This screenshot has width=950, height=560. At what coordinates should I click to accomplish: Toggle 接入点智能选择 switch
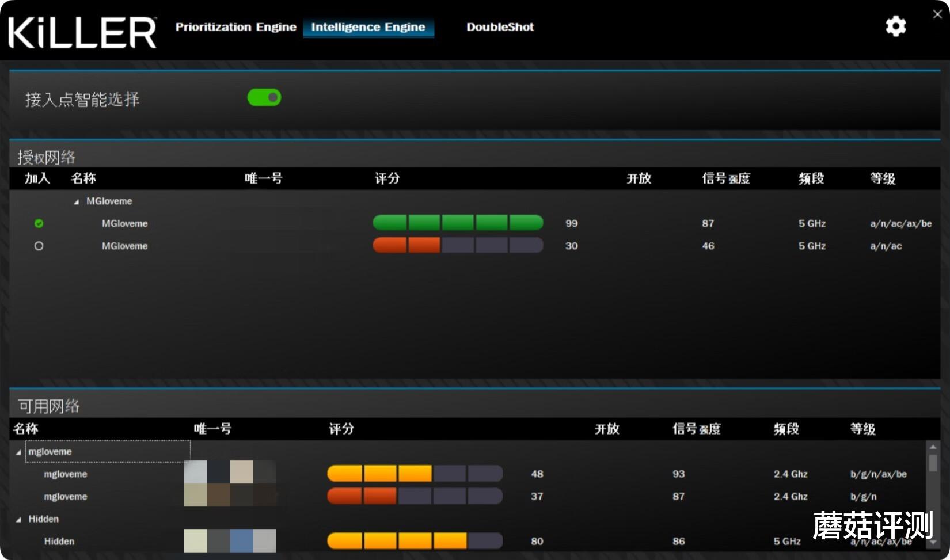point(264,98)
